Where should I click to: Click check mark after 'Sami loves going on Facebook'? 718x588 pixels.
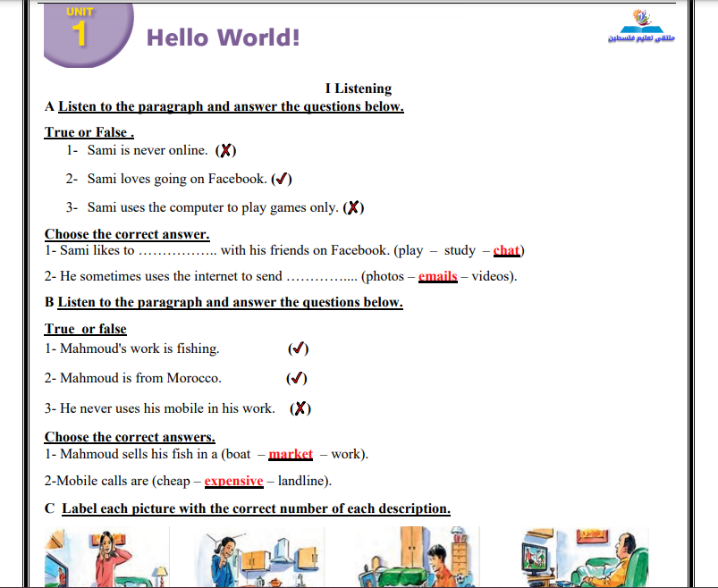282,179
